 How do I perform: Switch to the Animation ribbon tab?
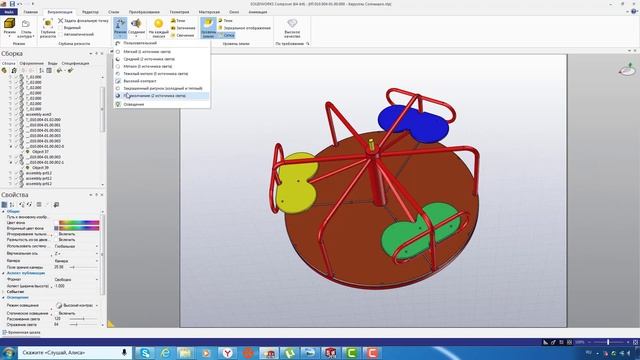pos(258,12)
